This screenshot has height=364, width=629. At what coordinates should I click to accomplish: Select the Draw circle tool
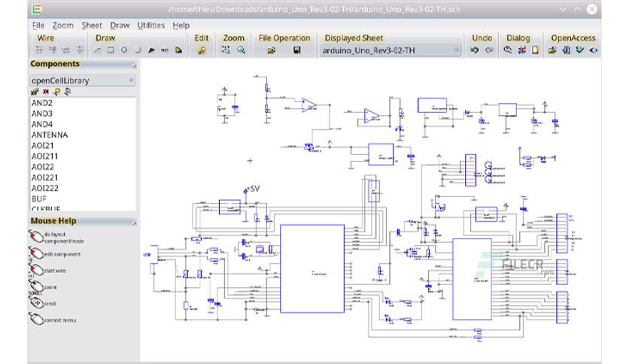click(x=124, y=50)
